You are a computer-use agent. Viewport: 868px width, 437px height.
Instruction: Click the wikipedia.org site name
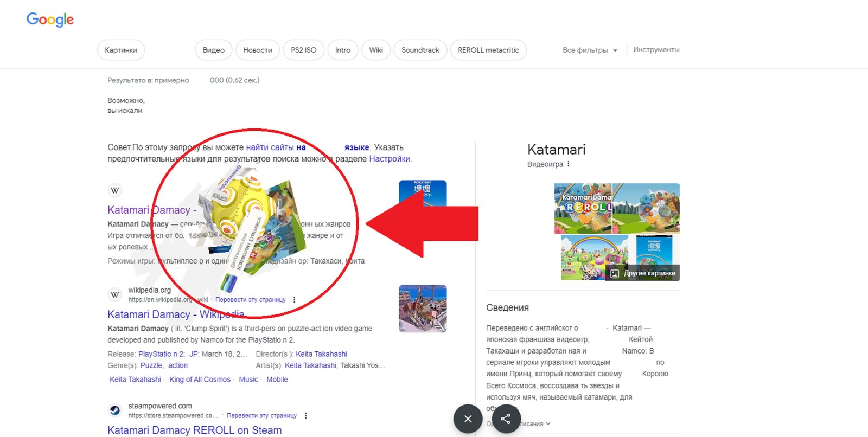(150, 290)
